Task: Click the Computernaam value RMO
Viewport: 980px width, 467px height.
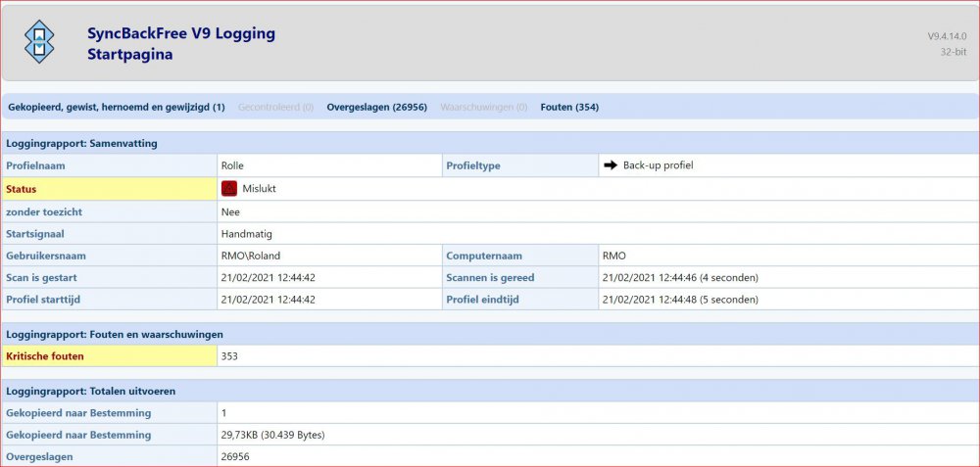Action: 614,256
